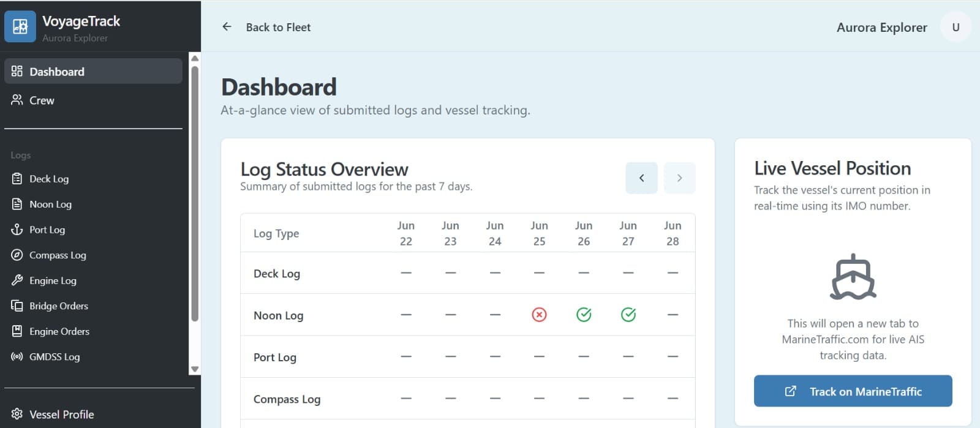980x428 pixels.
Task: Toggle the Jun 27 Noon Log status check
Action: click(x=628, y=315)
